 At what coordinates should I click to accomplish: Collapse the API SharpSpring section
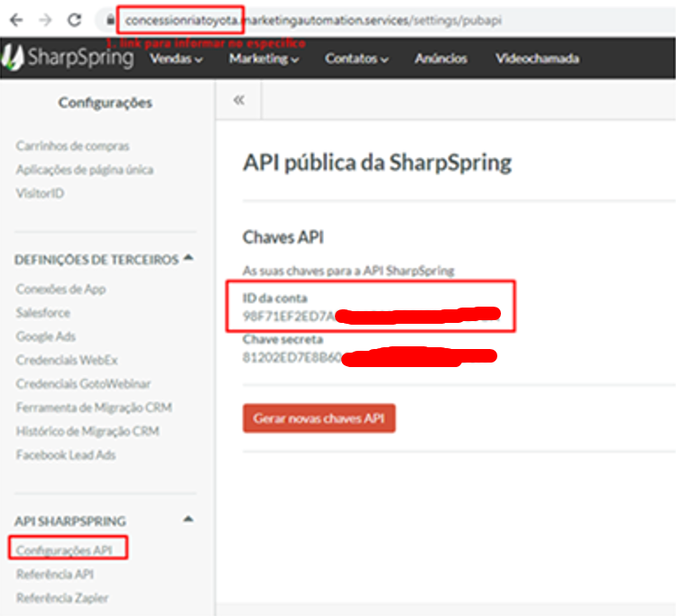[x=188, y=519]
